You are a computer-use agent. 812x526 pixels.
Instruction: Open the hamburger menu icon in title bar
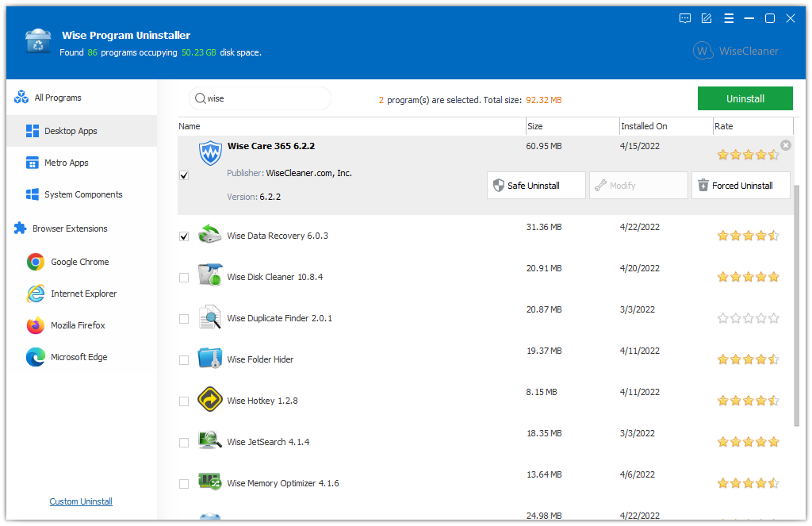pyautogui.click(x=728, y=18)
